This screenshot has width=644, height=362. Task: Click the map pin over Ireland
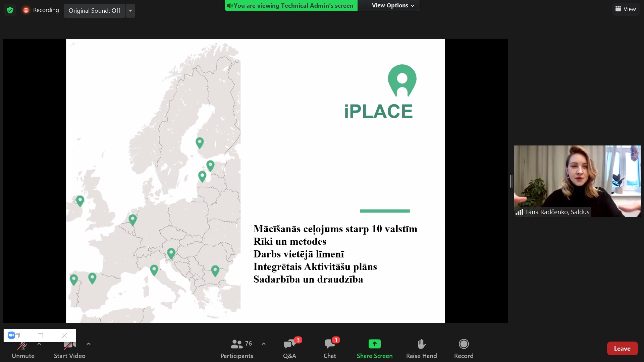(x=80, y=201)
